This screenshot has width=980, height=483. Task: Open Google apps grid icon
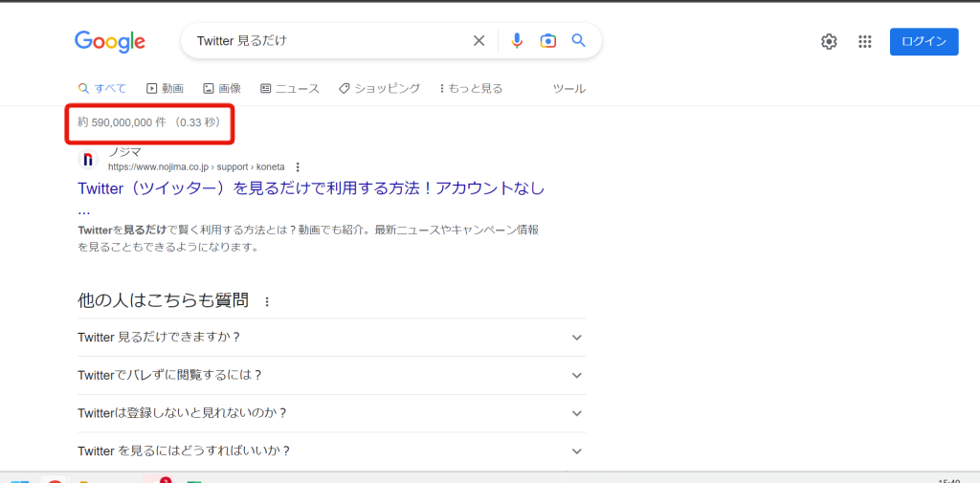tap(865, 42)
